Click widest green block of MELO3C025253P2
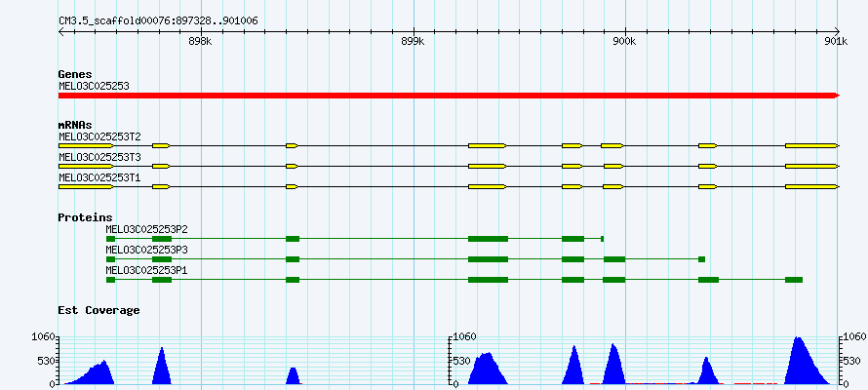The image size is (868, 390). (488, 239)
